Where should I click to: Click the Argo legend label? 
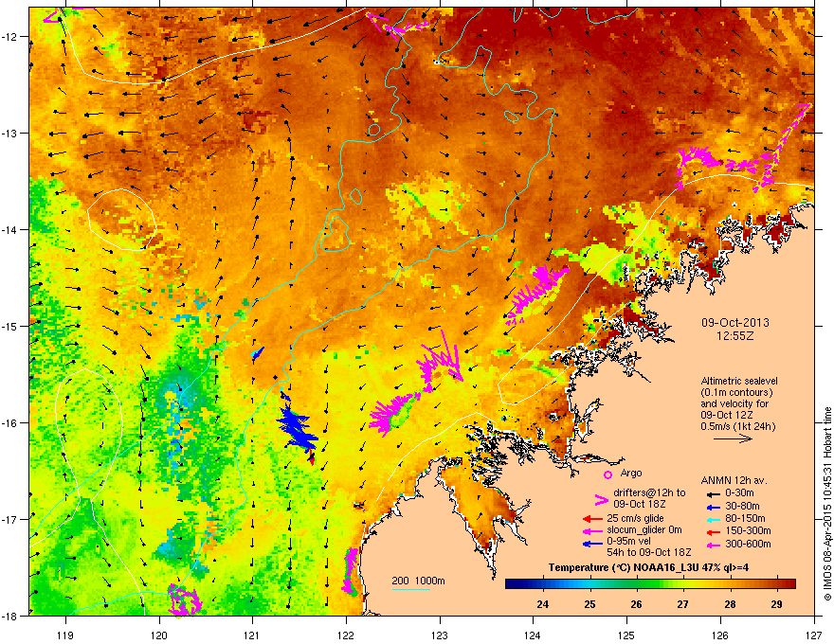[x=631, y=473]
